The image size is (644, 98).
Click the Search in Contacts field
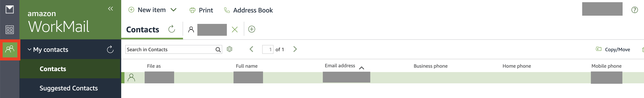(170, 49)
